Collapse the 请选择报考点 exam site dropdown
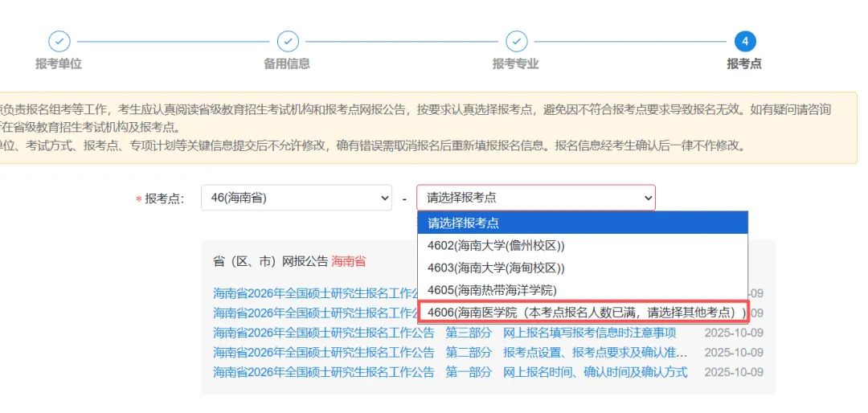868x413 pixels. [x=535, y=198]
